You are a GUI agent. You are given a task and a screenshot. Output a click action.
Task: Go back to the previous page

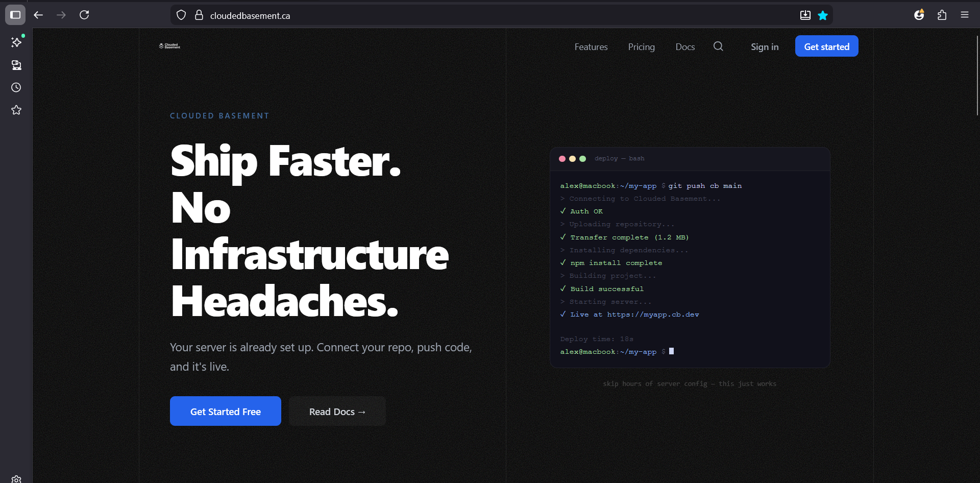pos(38,15)
